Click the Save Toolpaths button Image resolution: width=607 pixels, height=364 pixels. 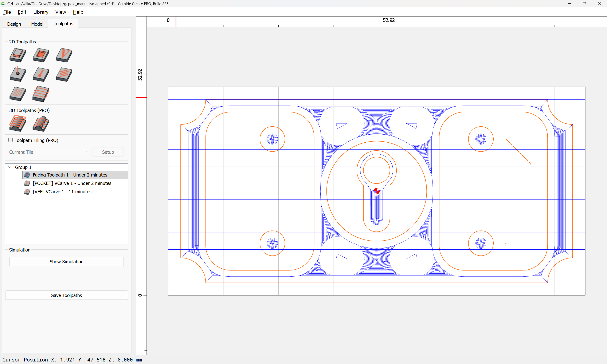click(x=66, y=295)
